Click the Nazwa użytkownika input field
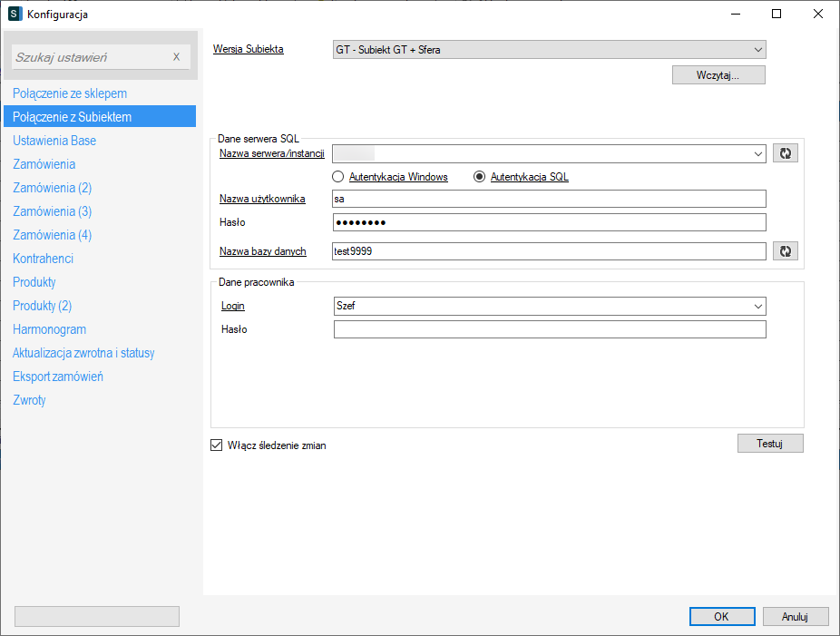 549,199
